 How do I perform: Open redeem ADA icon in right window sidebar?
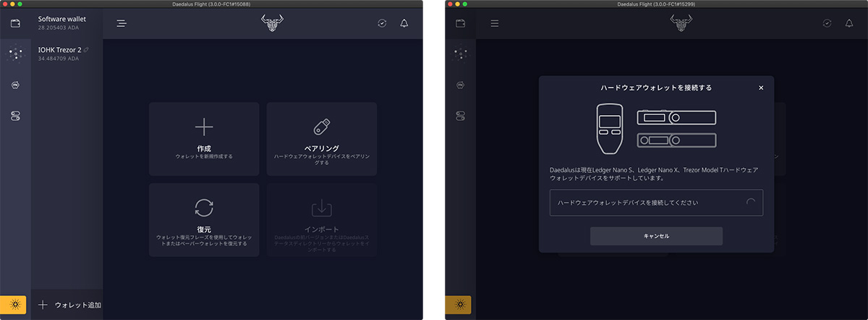461,85
